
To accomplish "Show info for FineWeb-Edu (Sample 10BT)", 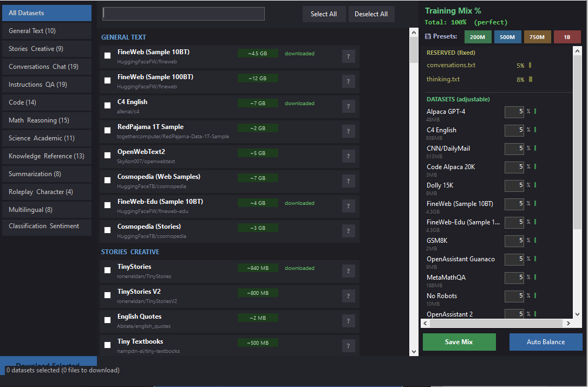I will [x=348, y=206].
